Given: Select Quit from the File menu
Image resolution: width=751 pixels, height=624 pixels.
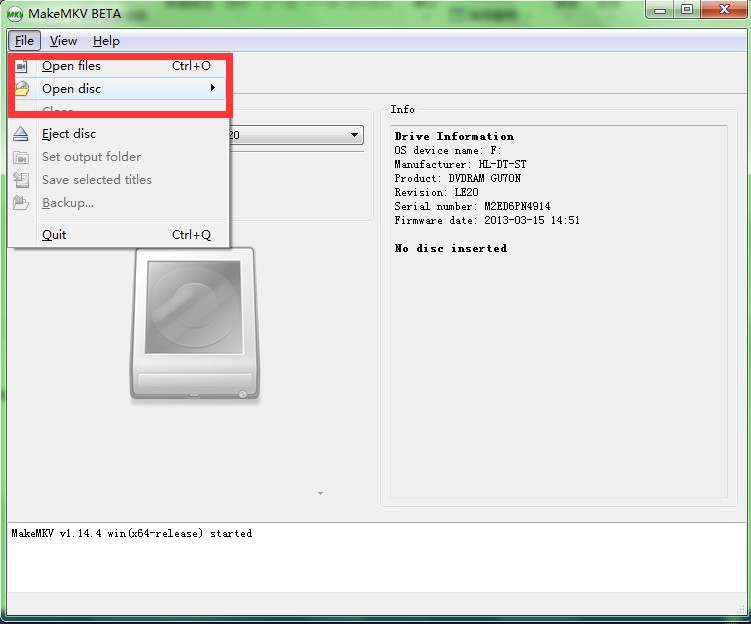Looking at the screenshot, I should tap(120, 235).
